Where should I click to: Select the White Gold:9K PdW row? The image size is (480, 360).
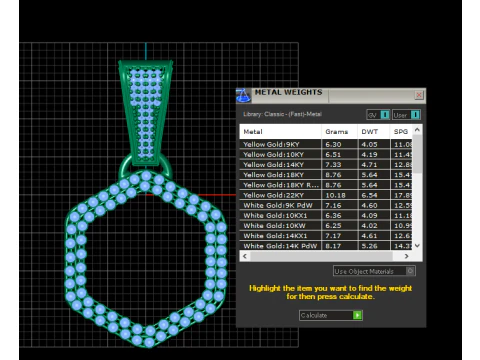click(326, 205)
